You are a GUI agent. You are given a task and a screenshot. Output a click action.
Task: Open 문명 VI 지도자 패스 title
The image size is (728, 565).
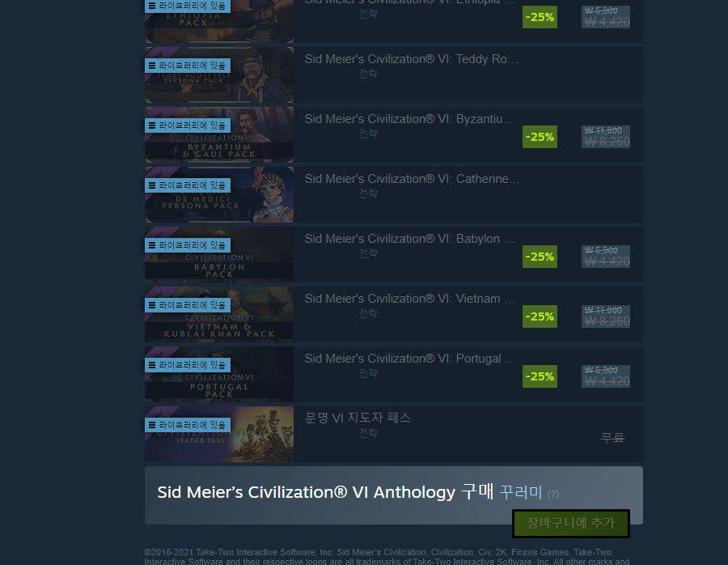[x=358, y=418]
